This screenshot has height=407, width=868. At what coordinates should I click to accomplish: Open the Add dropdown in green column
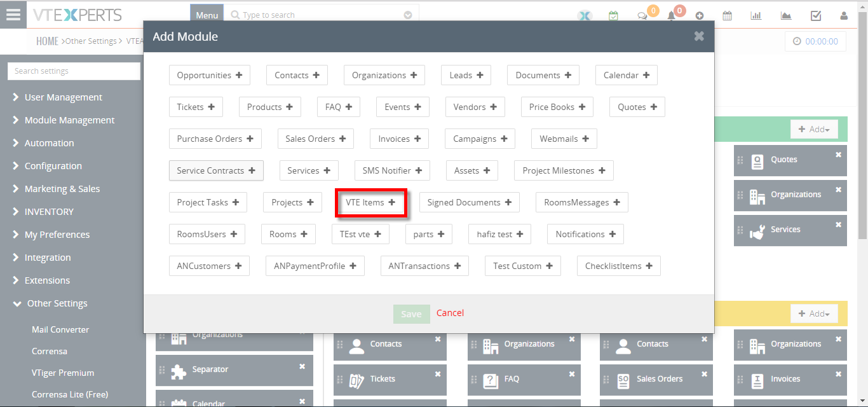[x=814, y=129]
